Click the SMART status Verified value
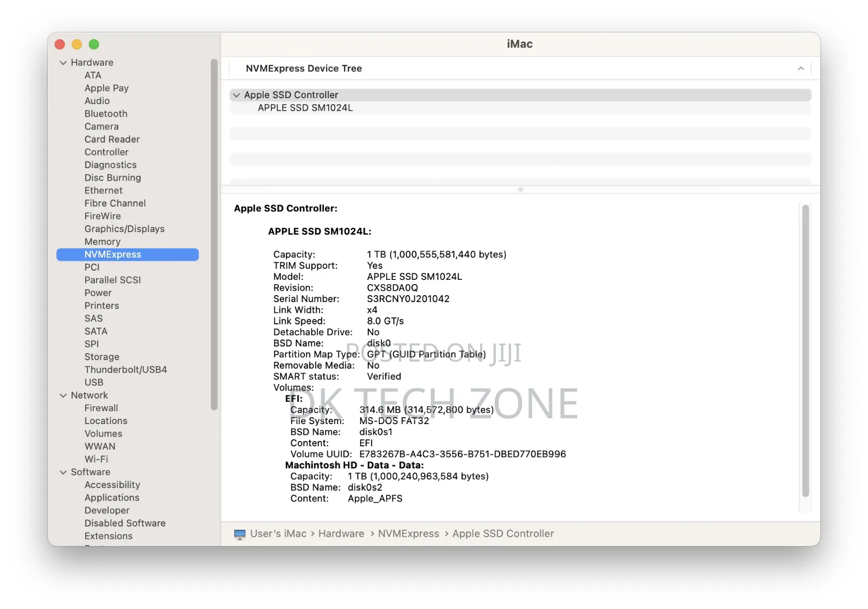 pyautogui.click(x=384, y=377)
